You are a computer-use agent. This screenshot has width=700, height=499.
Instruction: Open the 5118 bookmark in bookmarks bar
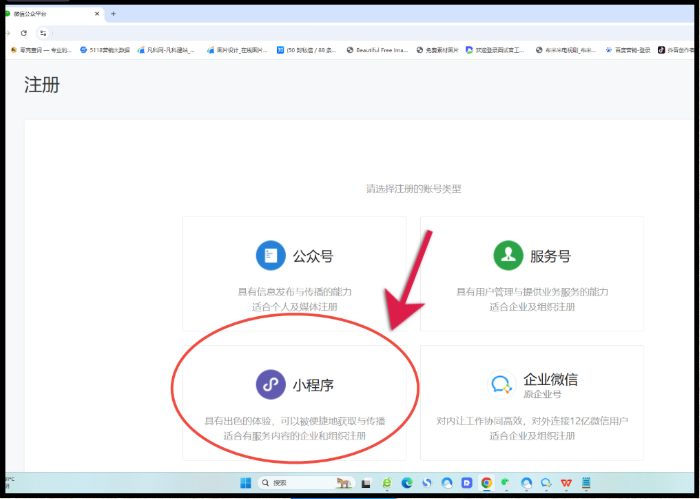pyautogui.click(x=103, y=49)
